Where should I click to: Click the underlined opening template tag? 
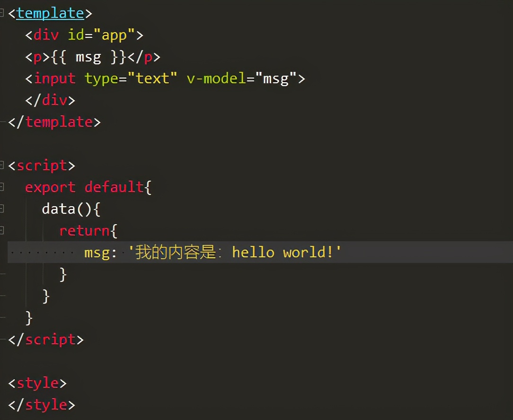[x=50, y=13]
